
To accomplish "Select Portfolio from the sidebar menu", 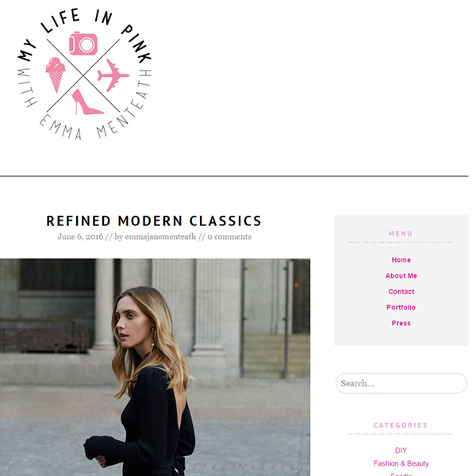I will [401, 307].
